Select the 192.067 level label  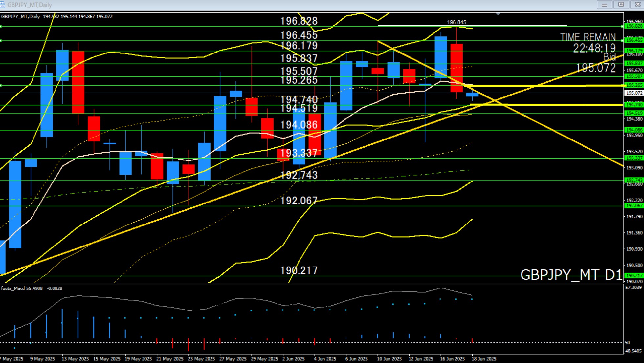pos(299,201)
